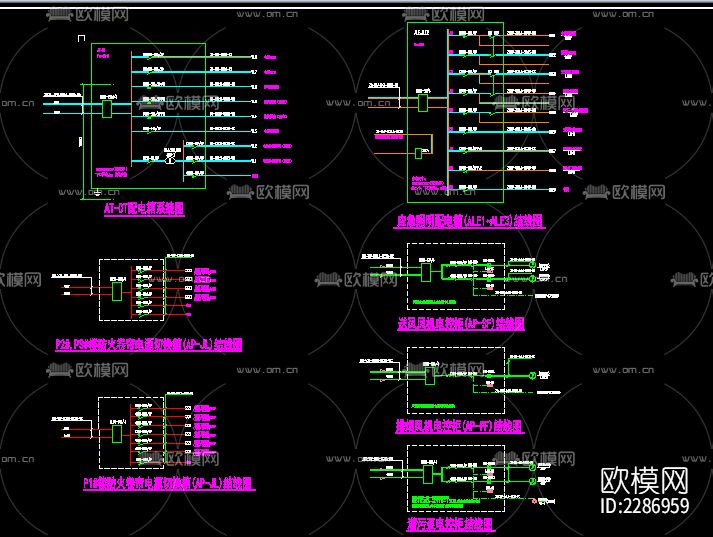This screenshot has width=713, height=537.
Task: Select the dashed P2B/P3B switch box frame
Action: (x=131, y=290)
